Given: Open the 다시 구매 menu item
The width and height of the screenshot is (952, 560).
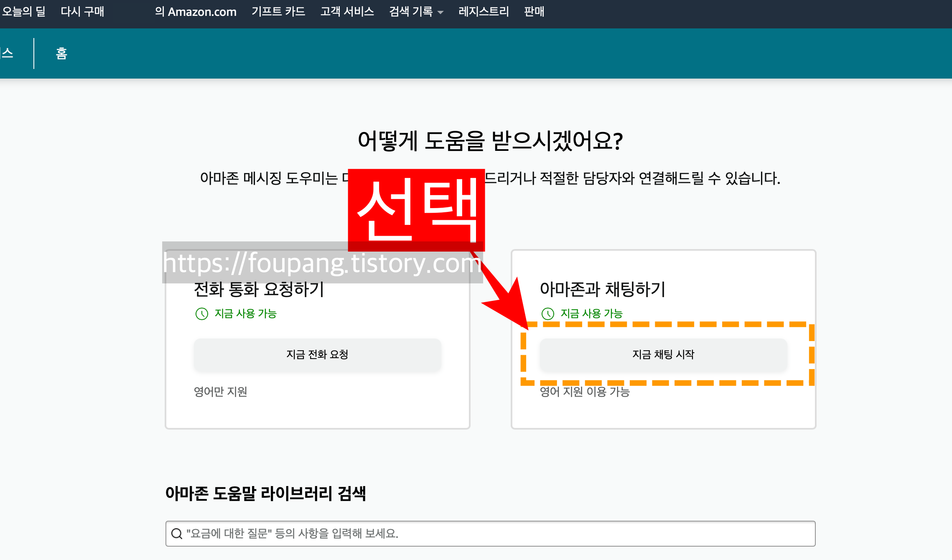Looking at the screenshot, I should (82, 11).
